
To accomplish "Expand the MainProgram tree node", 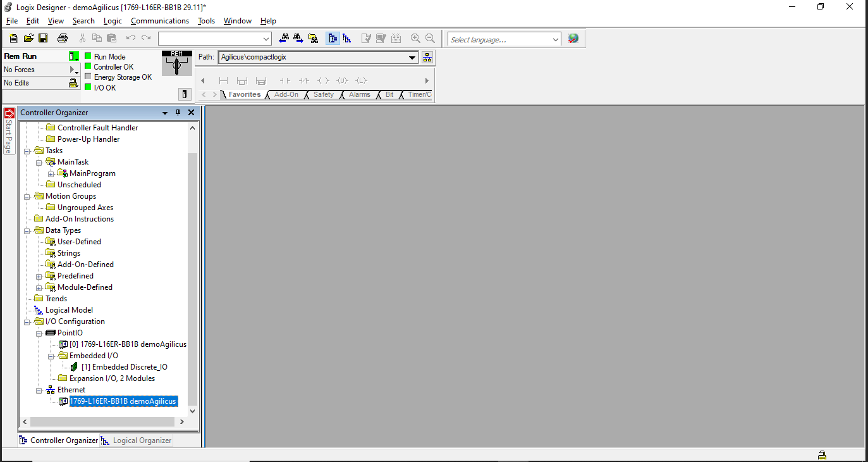I will click(51, 173).
